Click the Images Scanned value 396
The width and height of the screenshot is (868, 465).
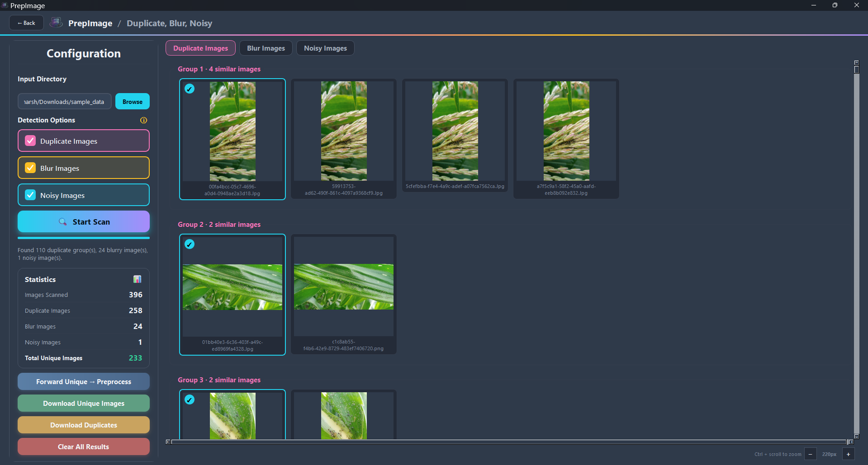point(136,295)
